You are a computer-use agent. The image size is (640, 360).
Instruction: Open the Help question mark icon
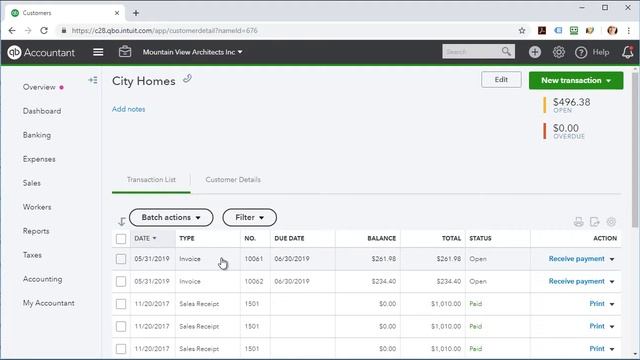coord(581,52)
